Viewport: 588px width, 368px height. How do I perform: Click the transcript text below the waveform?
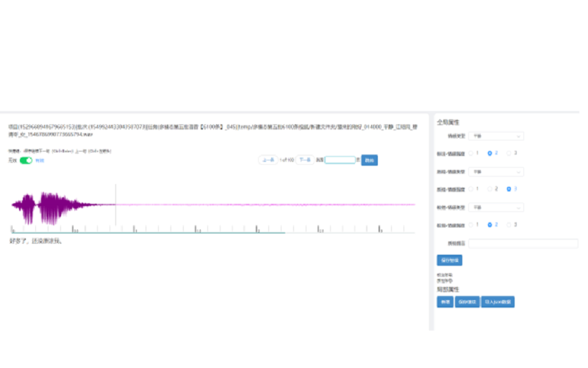(x=36, y=241)
